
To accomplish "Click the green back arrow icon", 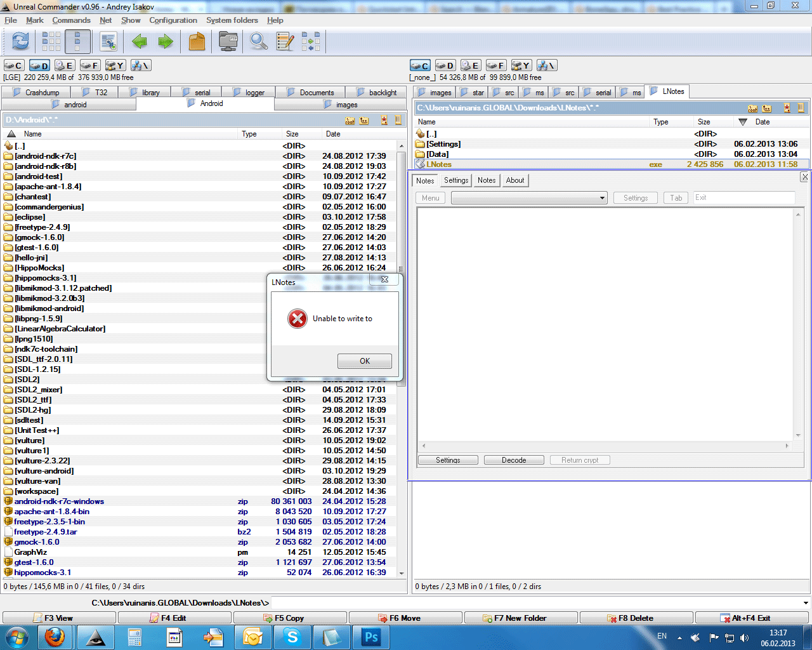I will click(x=140, y=42).
